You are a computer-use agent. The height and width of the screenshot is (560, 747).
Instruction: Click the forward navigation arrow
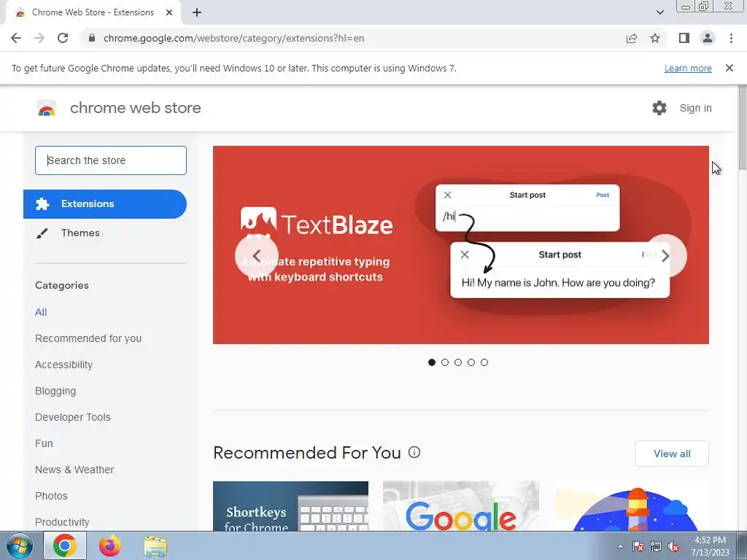point(39,38)
